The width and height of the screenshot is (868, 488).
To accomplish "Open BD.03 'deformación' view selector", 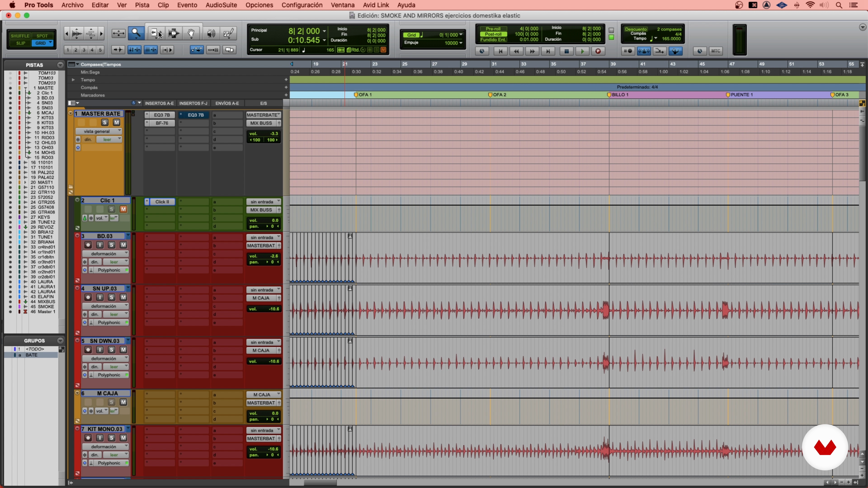I will [x=105, y=253].
